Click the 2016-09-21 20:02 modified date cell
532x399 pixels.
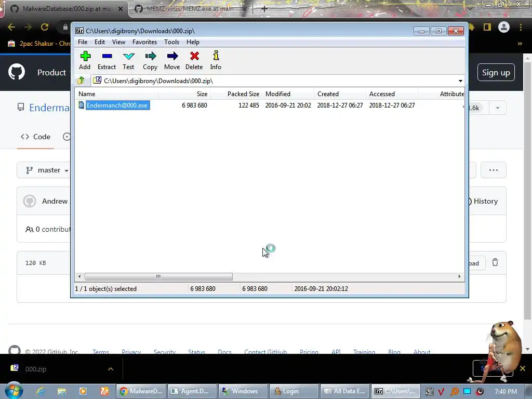288,105
